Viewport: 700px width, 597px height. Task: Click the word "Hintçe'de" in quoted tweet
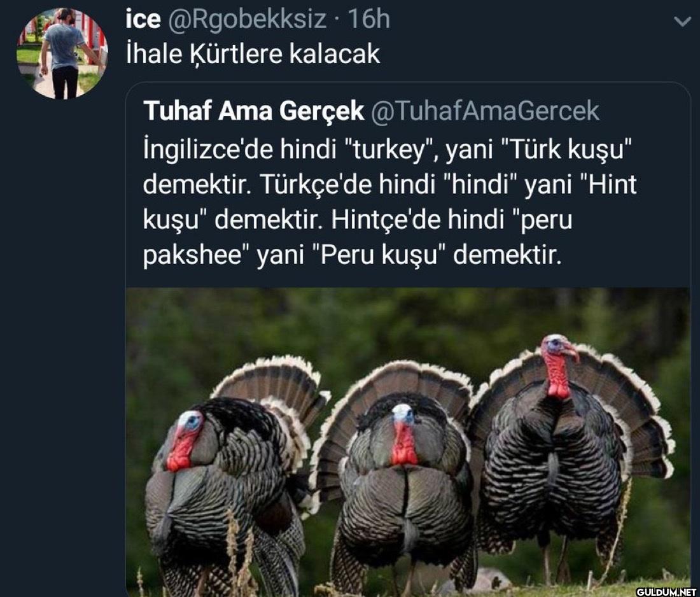click(386, 220)
